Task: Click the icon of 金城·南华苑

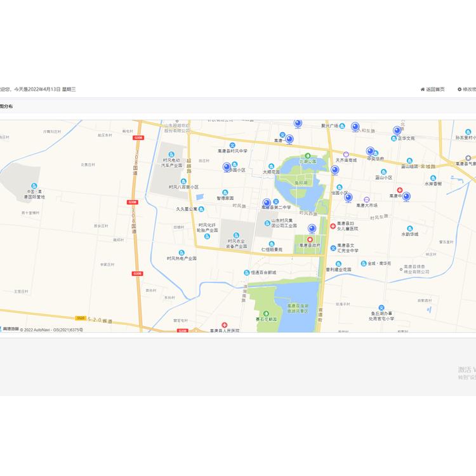Action: pyautogui.click(x=364, y=263)
